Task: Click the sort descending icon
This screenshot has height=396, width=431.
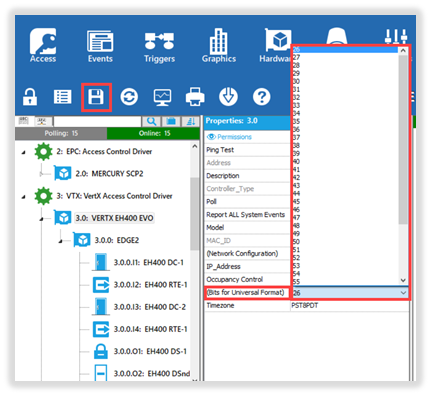Action: 191,121
